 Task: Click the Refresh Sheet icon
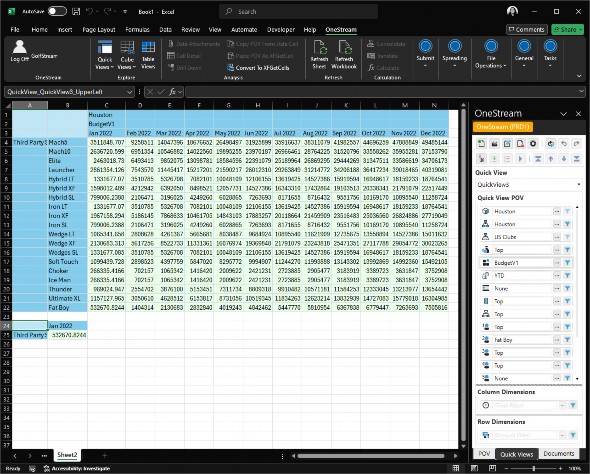(319, 48)
